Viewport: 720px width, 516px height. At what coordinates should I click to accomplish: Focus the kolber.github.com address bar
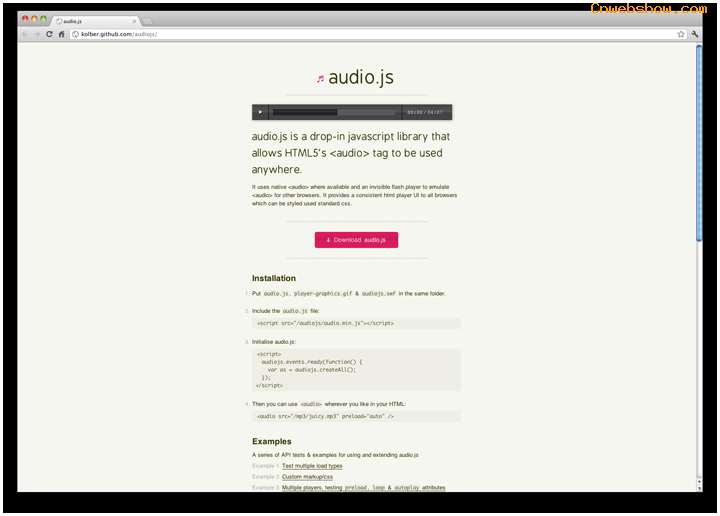pos(378,34)
